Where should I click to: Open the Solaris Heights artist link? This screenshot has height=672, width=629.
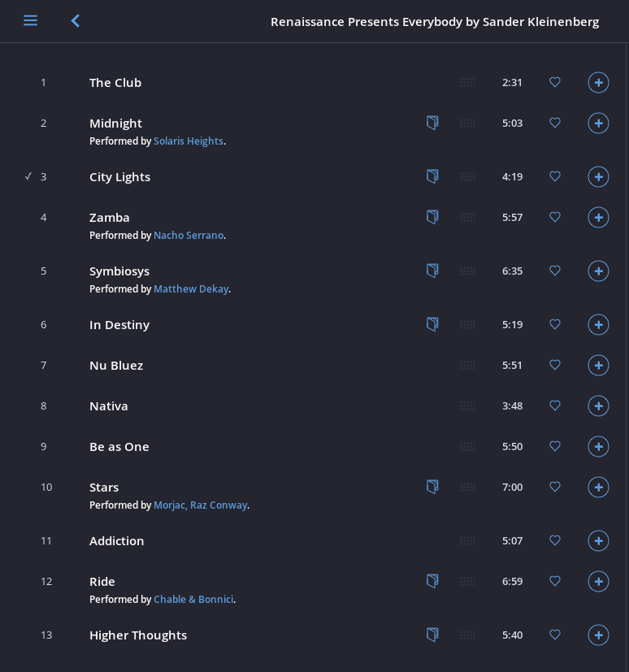pos(189,141)
